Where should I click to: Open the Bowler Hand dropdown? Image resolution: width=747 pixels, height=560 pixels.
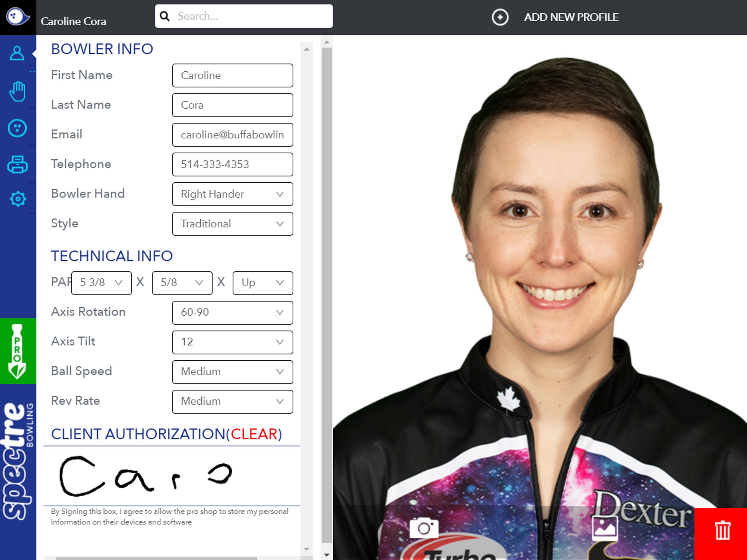(x=232, y=194)
